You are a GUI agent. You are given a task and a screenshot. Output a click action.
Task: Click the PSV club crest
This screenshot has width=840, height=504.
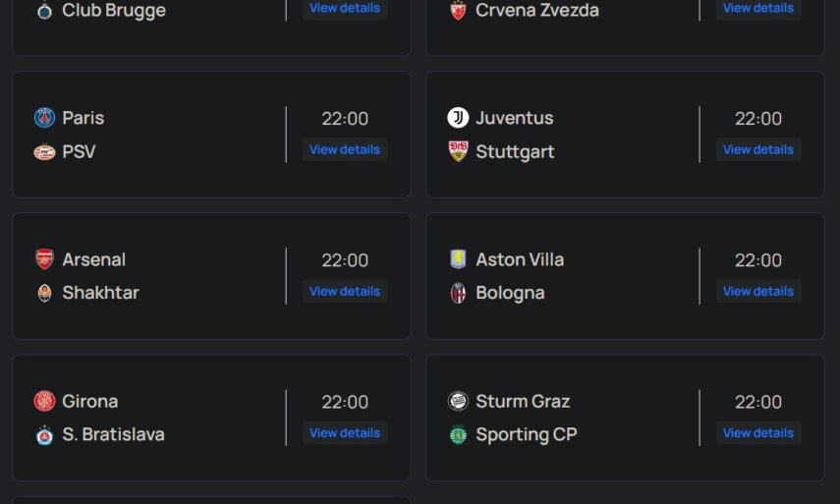coord(44,151)
